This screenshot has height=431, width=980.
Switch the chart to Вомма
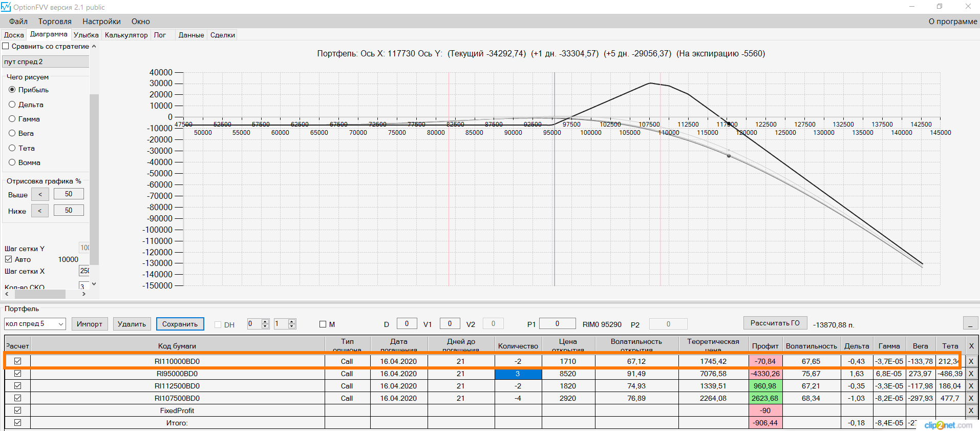pos(12,162)
